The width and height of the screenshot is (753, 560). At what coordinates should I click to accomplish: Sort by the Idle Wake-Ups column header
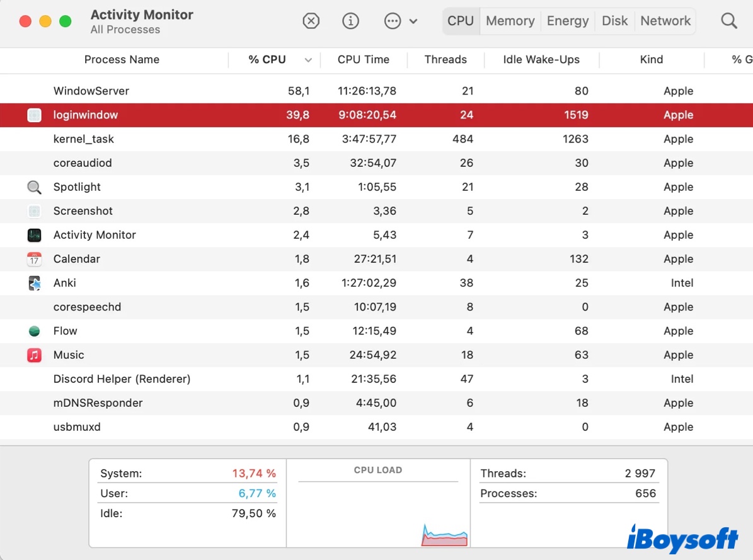pos(541,60)
